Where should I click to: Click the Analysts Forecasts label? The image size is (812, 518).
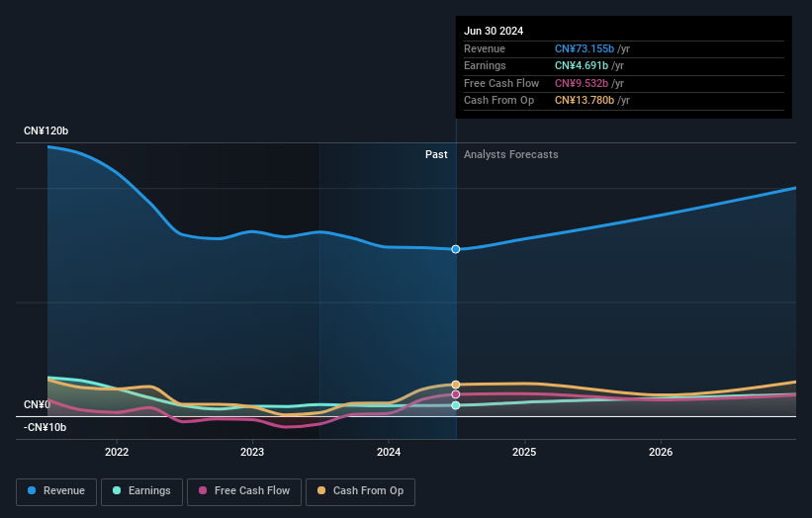(x=511, y=154)
